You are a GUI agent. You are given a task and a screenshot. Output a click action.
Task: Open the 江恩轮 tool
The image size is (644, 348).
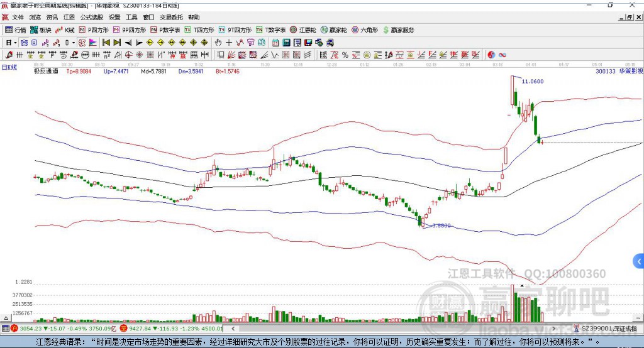(x=303, y=30)
